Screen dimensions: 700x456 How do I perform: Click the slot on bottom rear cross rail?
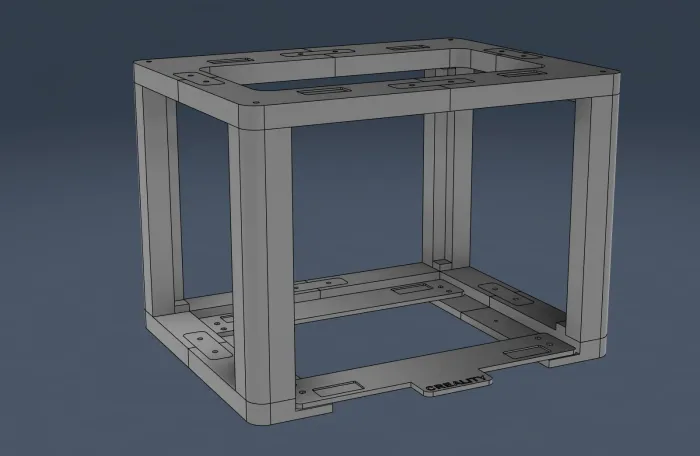[411, 289]
